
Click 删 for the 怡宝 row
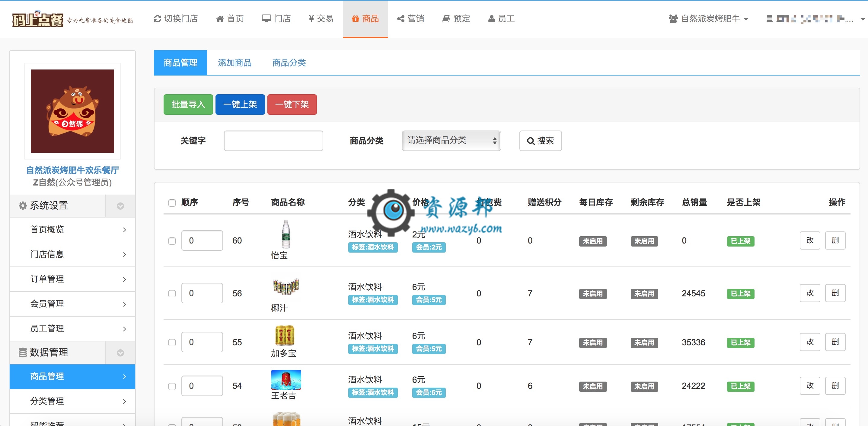835,240
